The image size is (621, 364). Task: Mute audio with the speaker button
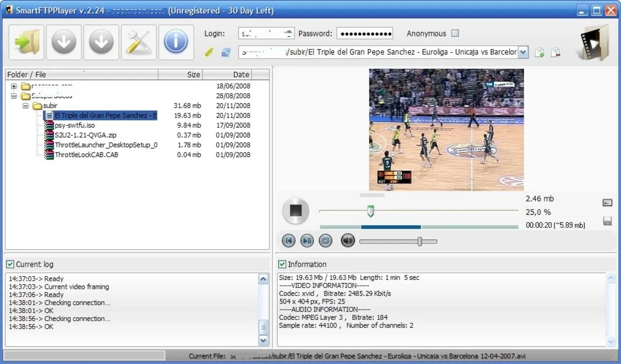coord(348,241)
